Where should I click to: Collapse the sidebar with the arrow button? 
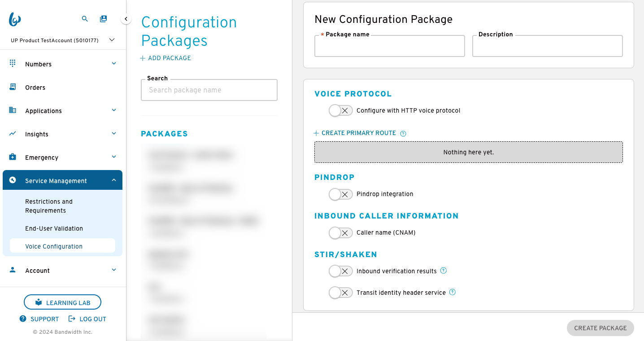[x=126, y=19]
